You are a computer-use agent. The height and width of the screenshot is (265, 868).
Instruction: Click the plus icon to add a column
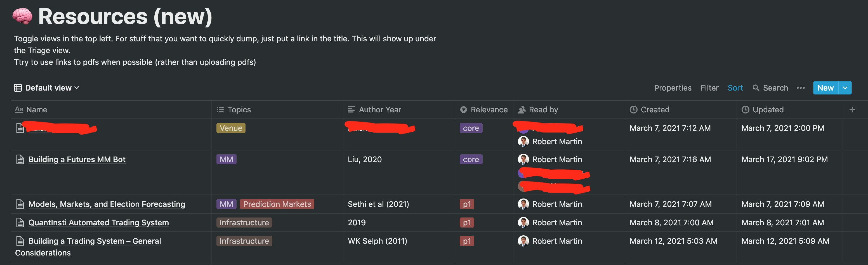[x=852, y=109]
